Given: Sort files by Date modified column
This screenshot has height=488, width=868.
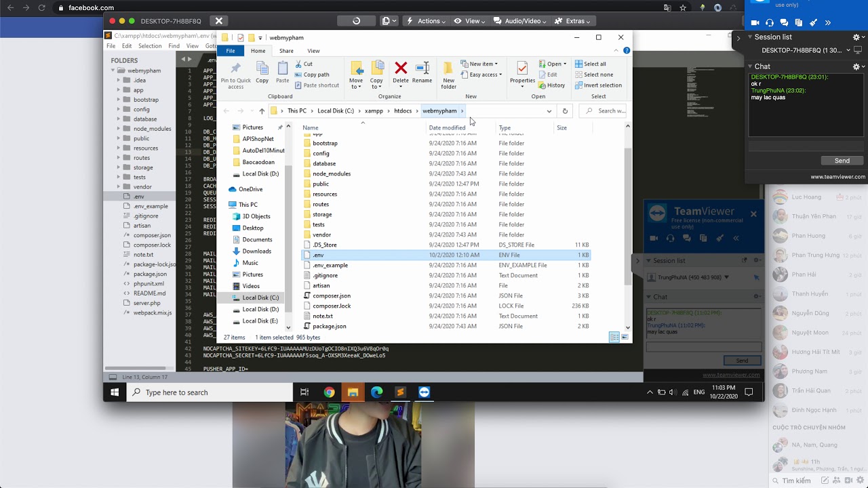Looking at the screenshot, I should pyautogui.click(x=448, y=127).
